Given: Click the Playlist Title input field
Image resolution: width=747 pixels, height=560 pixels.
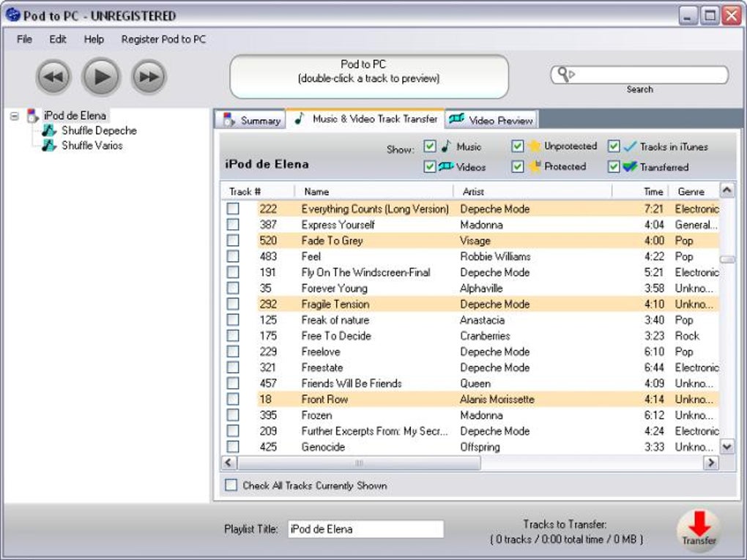Looking at the screenshot, I should [x=365, y=529].
